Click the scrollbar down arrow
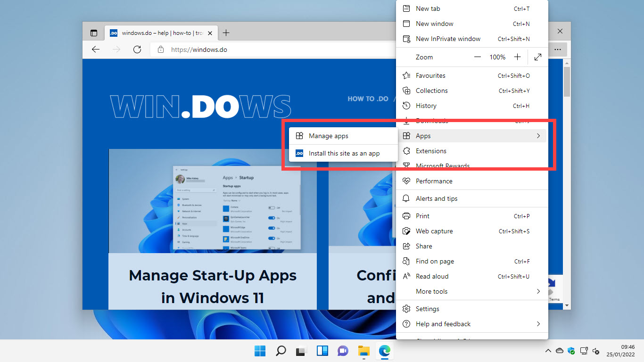644x362 pixels. click(x=567, y=306)
